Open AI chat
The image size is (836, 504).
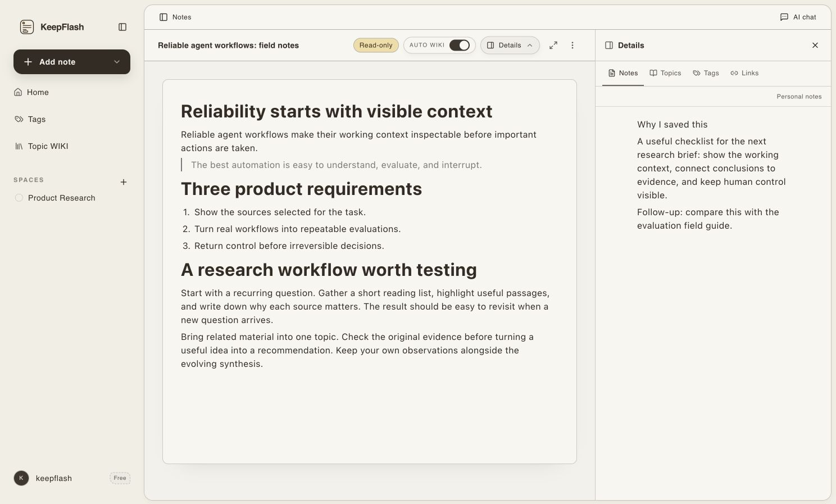click(x=798, y=17)
